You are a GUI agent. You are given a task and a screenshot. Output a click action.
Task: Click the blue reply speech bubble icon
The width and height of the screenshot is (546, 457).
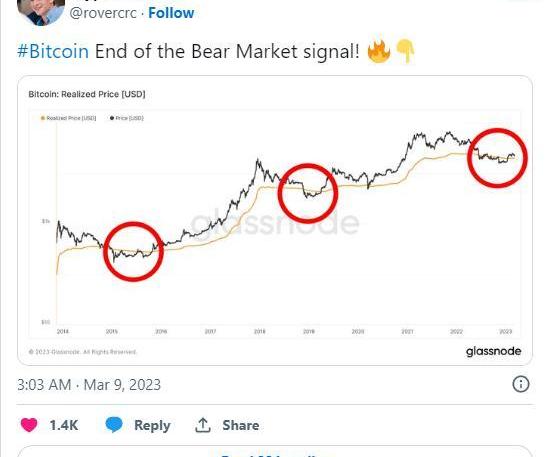pyautogui.click(x=114, y=425)
